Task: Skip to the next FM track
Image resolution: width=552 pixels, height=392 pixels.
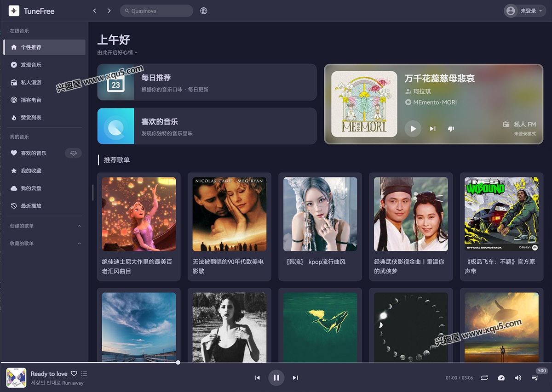Action: pos(432,129)
